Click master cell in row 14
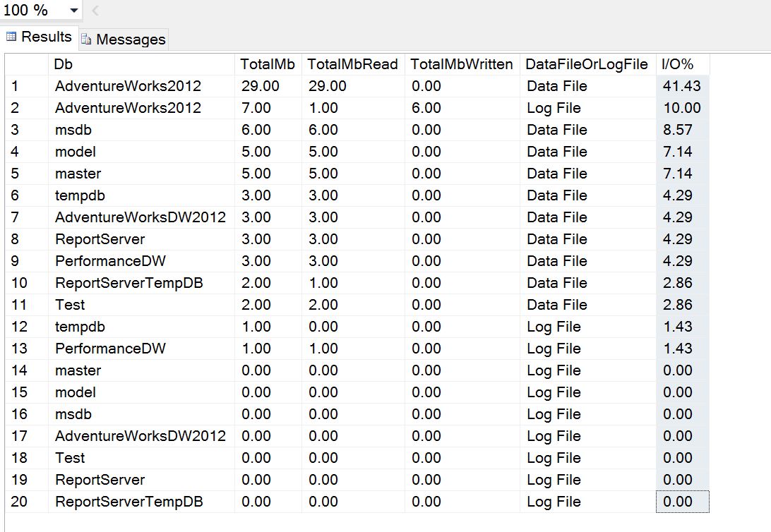The image size is (771, 532). pos(142,370)
